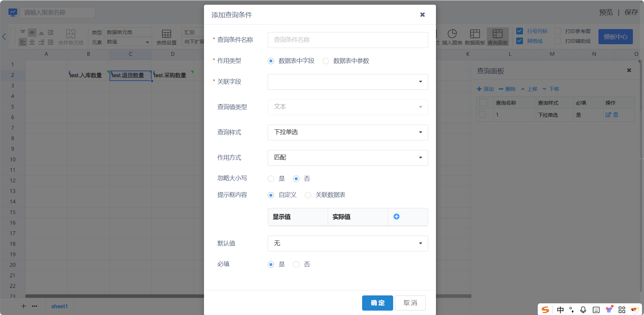Toggle the 行号列标 checkbox
The image size is (644, 315).
click(x=520, y=31)
